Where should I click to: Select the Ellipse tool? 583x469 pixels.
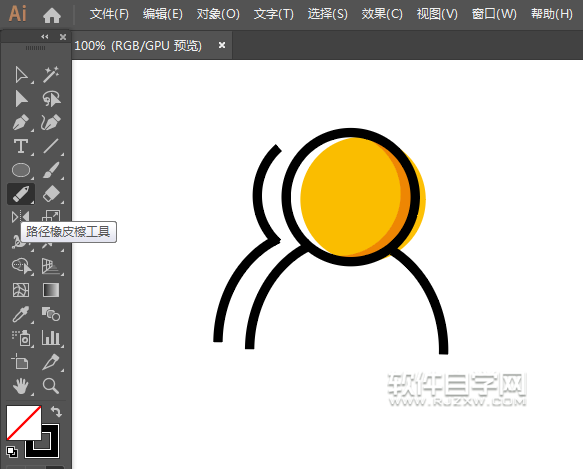pos(21,170)
